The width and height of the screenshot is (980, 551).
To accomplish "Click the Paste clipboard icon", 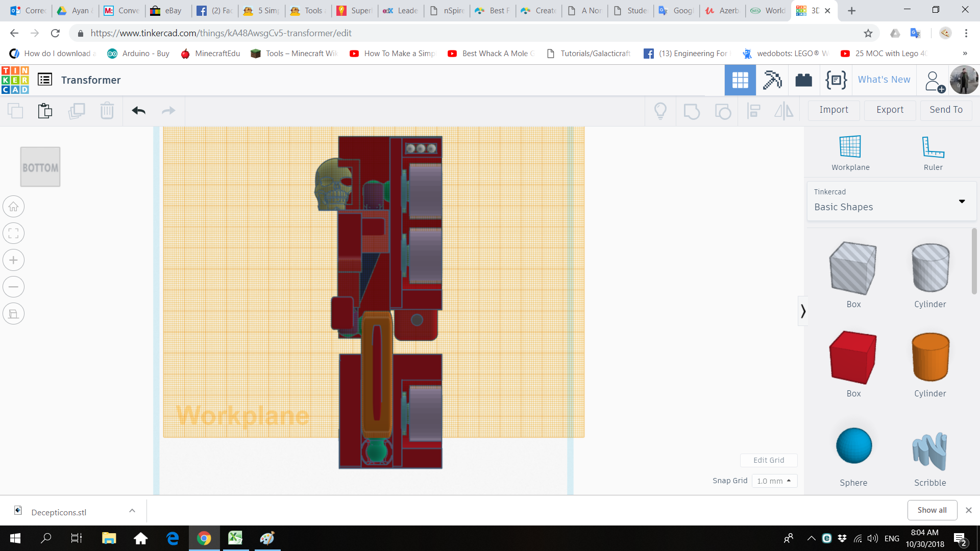I will (45, 110).
